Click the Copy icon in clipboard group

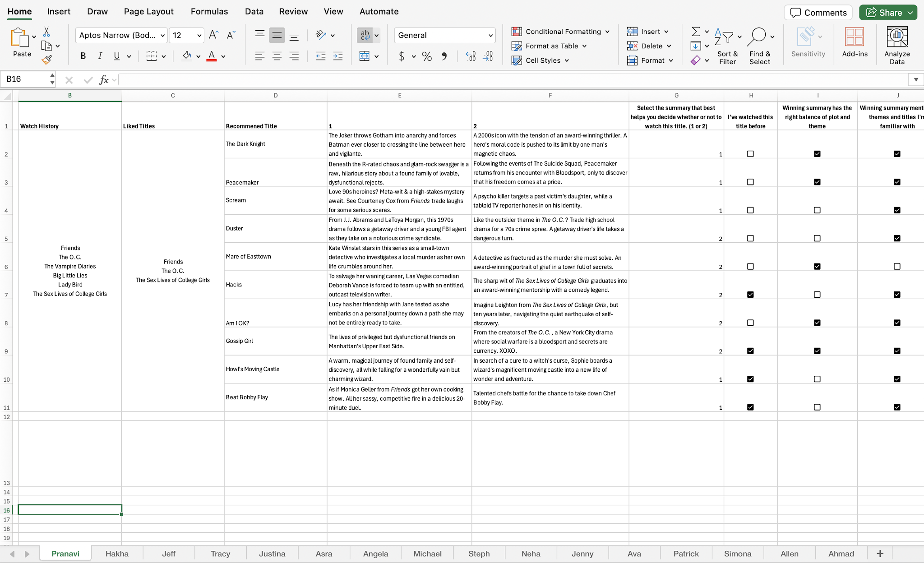pos(46,46)
